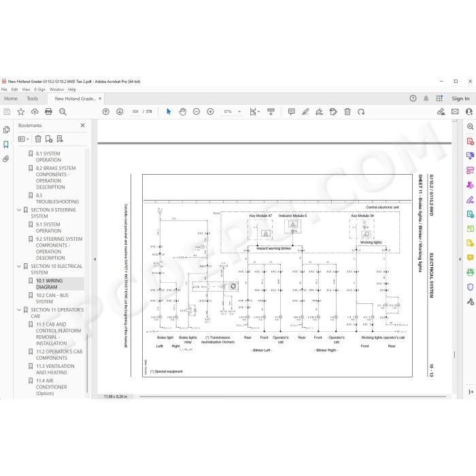This screenshot has width=476, height=476.
Task: Open the notifications bell
Action: [426, 99]
